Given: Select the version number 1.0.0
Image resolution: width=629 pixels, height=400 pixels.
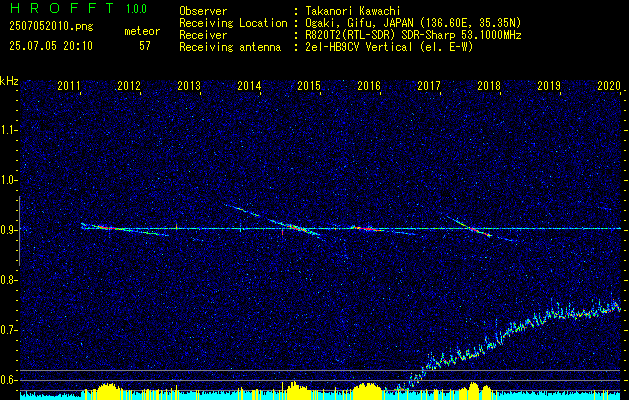Looking at the screenshot, I should tap(136, 9).
